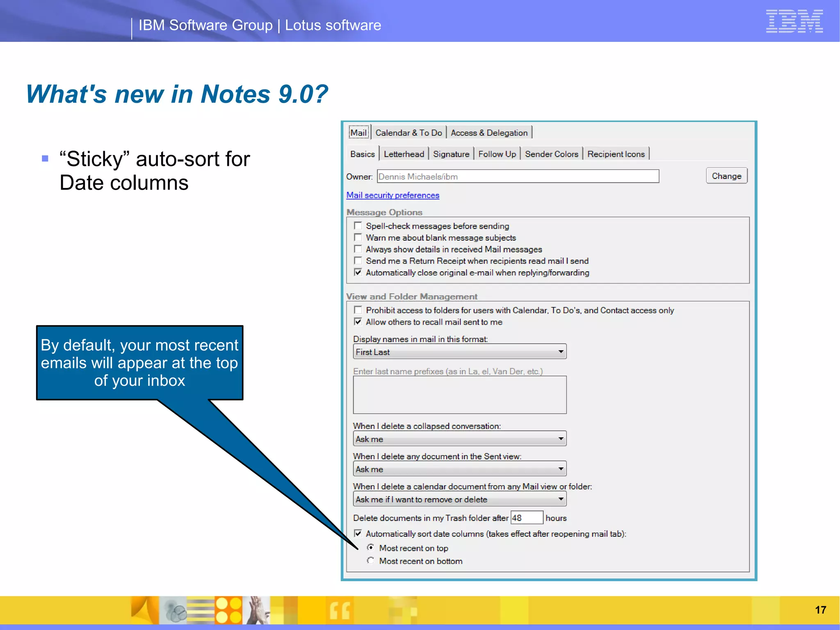Open the Access & Delegation tab
Screen dimensions: 840x630
tap(489, 133)
